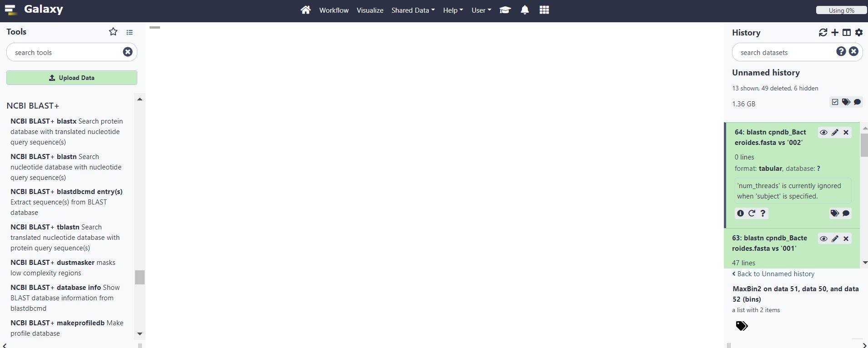Image resolution: width=868 pixels, height=348 pixels.
Task: Open NCBI BLAST+ makeprofiledb tool
Action: pyautogui.click(x=67, y=328)
